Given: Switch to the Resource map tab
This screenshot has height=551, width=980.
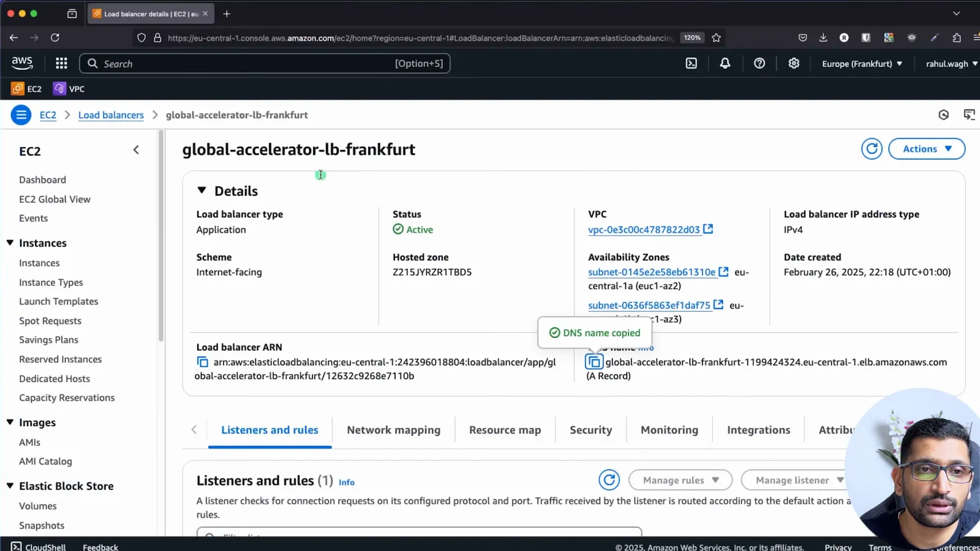Looking at the screenshot, I should [x=505, y=430].
